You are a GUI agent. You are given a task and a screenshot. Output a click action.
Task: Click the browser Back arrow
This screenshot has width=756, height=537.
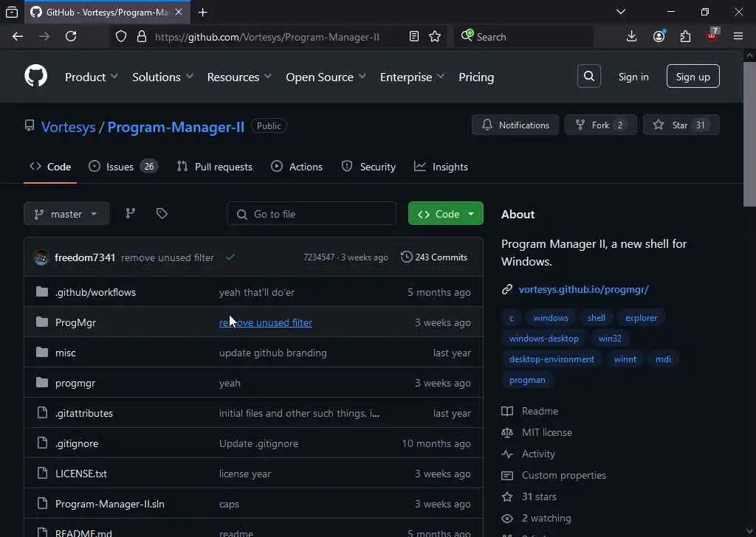(x=18, y=36)
